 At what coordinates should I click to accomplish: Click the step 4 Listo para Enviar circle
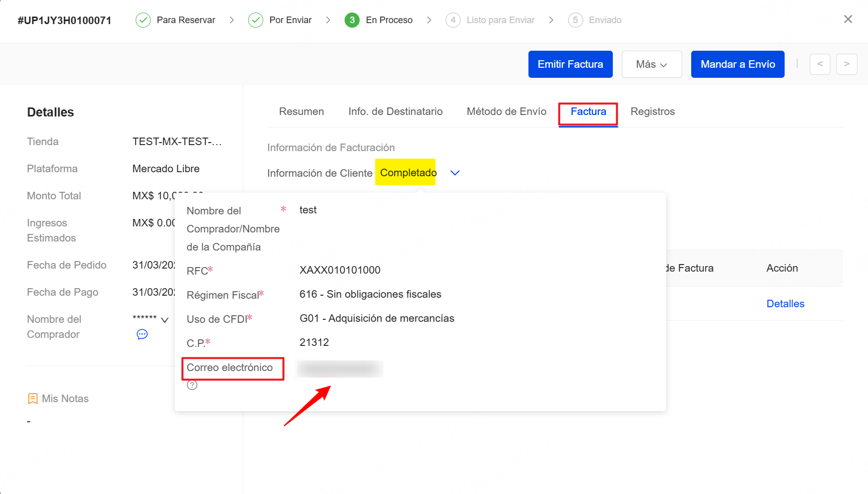click(x=453, y=20)
